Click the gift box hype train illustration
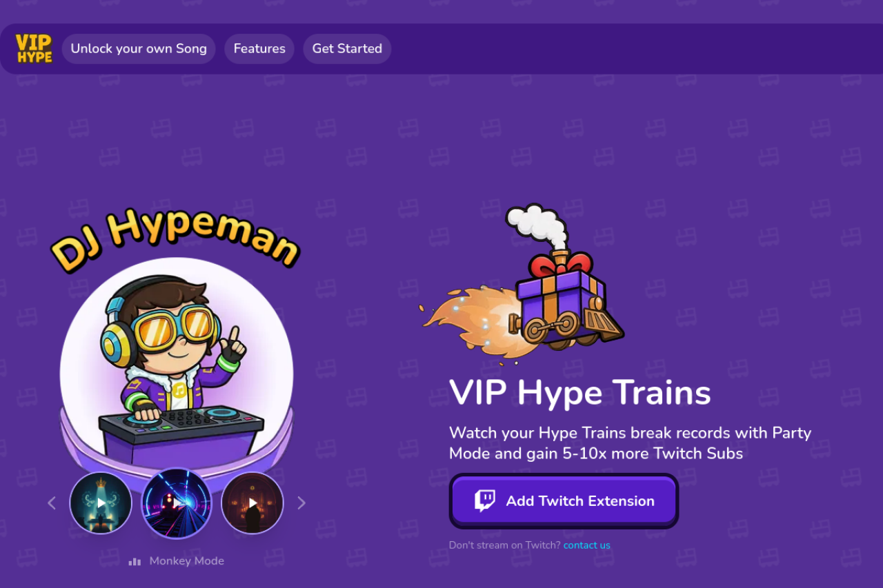 (x=522, y=284)
